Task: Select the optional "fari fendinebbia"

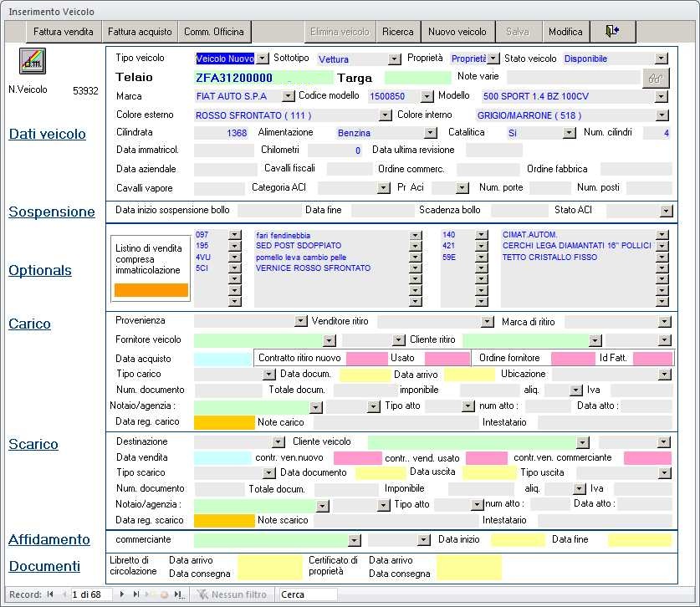Action: (283, 235)
